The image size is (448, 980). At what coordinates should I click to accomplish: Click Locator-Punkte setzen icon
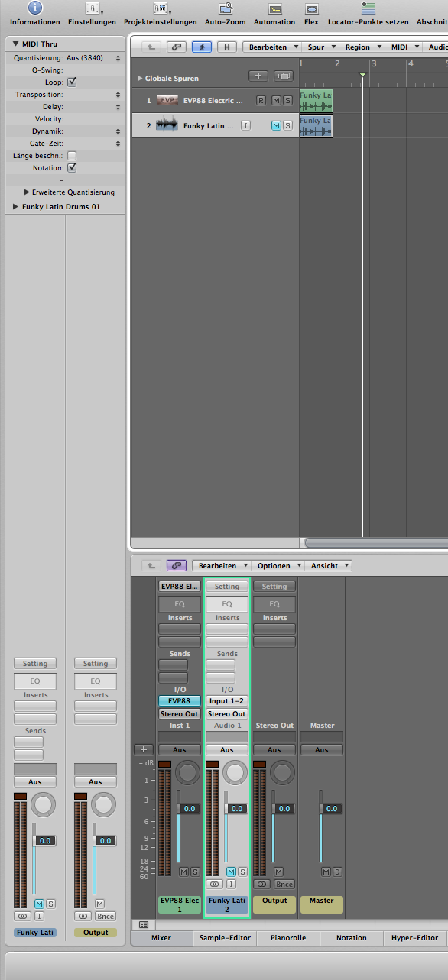point(368,8)
